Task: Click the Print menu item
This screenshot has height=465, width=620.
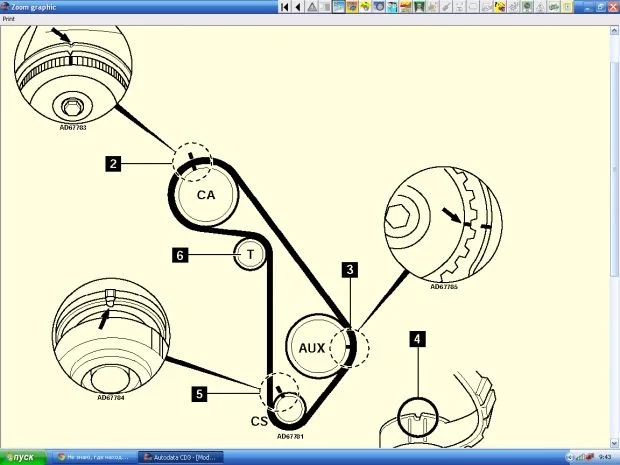Action: (x=8, y=18)
